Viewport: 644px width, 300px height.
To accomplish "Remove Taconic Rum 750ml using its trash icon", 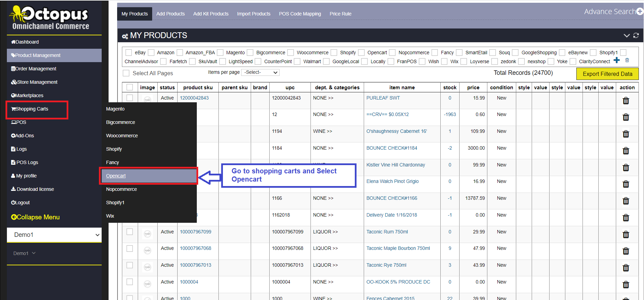I will click(x=626, y=234).
